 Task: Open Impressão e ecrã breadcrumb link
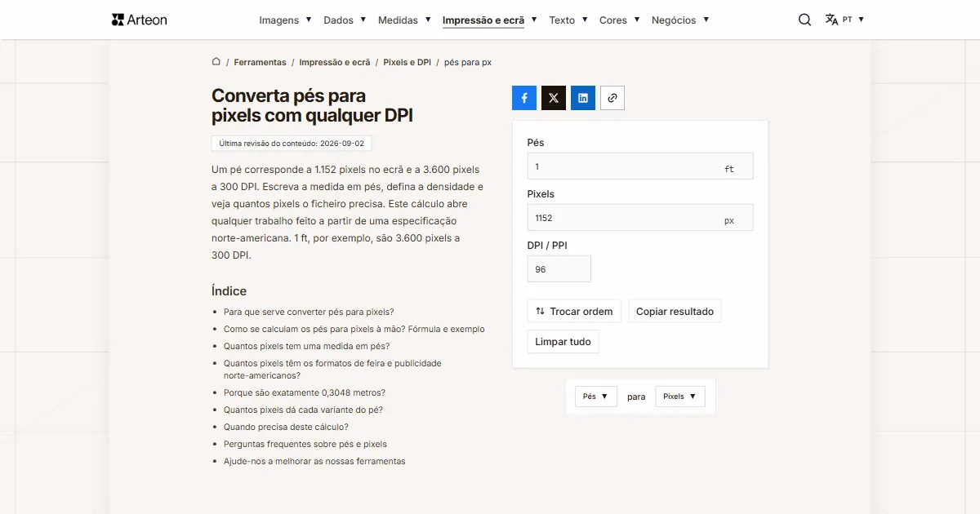pyautogui.click(x=335, y=62)
